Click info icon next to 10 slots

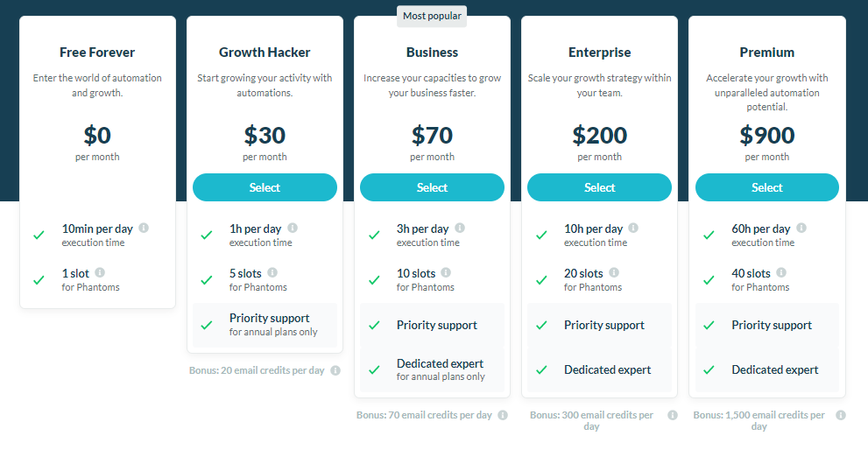click(446, 272)
